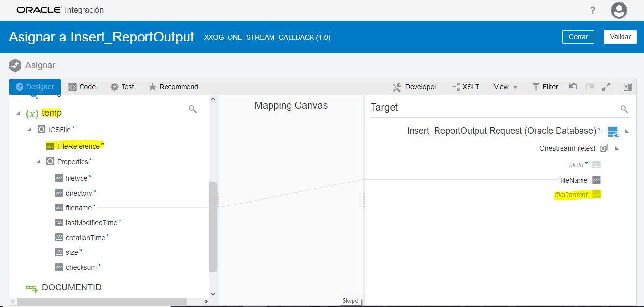Viewport: 644px width, 307px height.
Task: Open the user account profile menu
Action: (x=619, y=10)
